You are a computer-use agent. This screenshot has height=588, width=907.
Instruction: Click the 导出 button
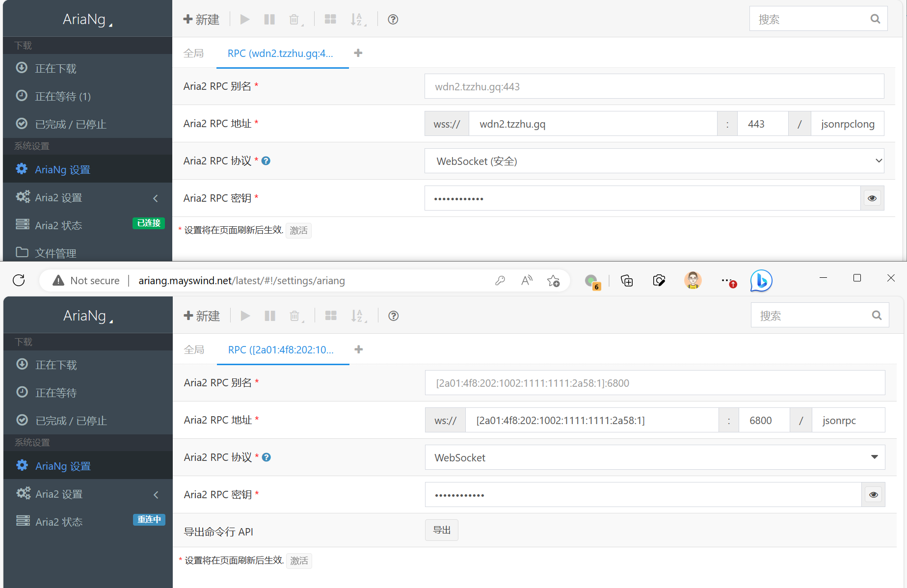click(441, 530)
